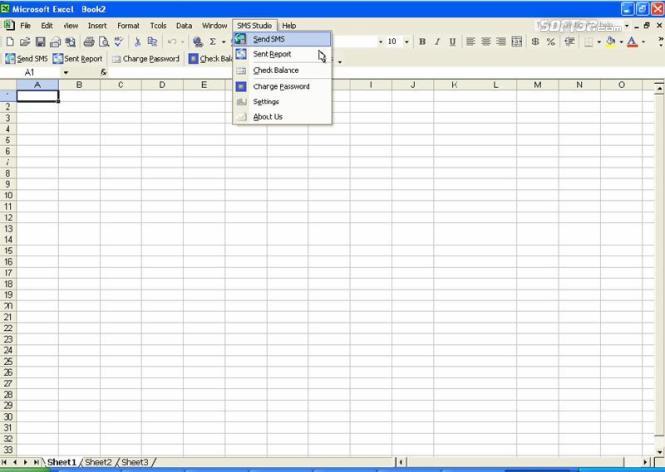This screenshot has height=472, width=665.
Task: Click the Increase Indent icon
Action: (x=570, y=42)
